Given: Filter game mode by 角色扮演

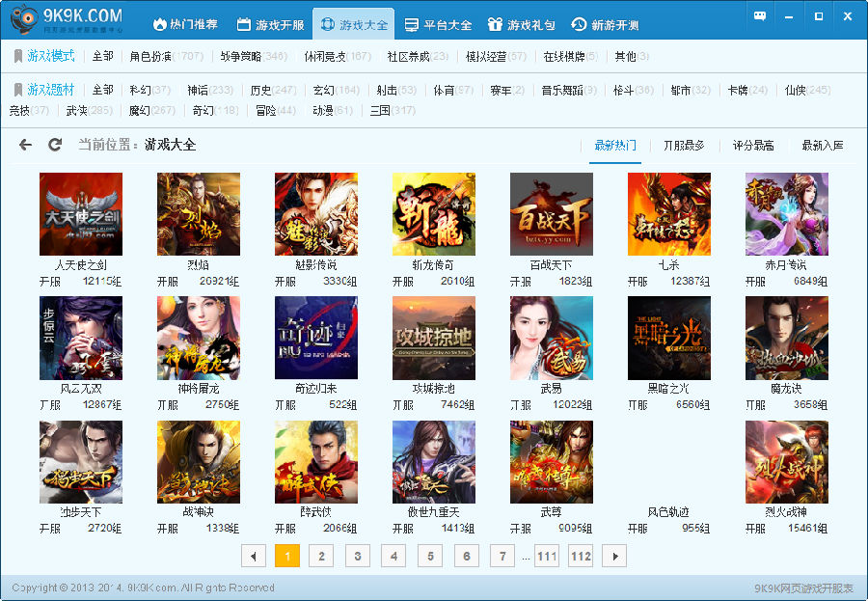Looking at the screenshot, I should [x=166, y=57].
